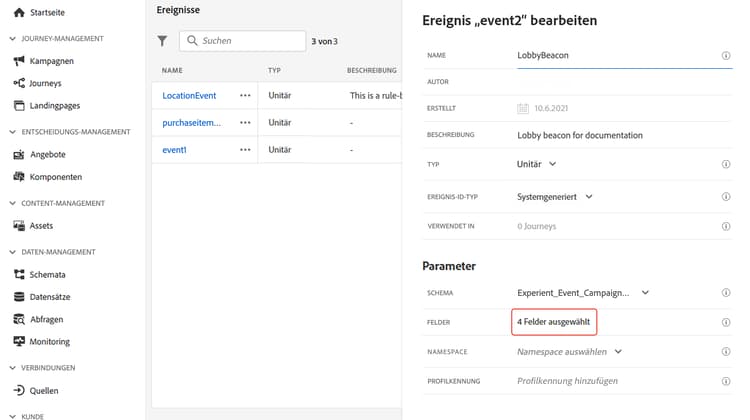This screenshot has height=420, width=750.
Task: Click the Suchen search field
Action: (243, 41)
